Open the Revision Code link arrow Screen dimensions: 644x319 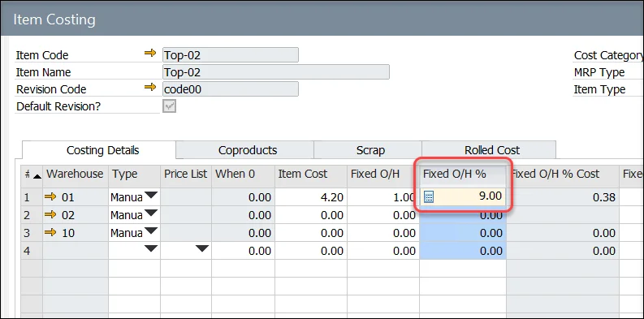click(150, 87)
